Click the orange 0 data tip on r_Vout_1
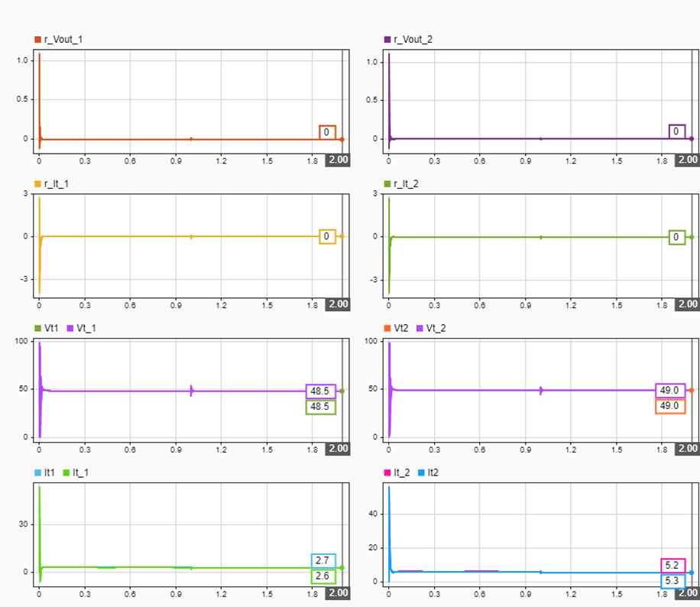This screenshot has height=607, width=700. point(327,132)
